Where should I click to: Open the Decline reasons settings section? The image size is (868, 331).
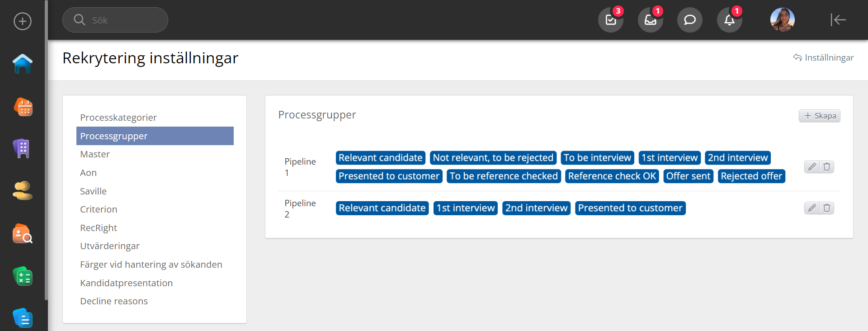(114, 301)
